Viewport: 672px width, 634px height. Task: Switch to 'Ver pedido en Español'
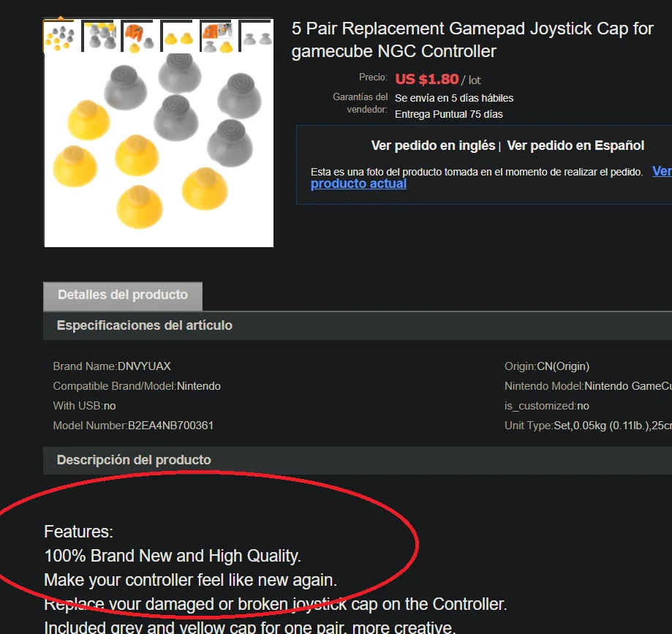(x=575, y=146)
